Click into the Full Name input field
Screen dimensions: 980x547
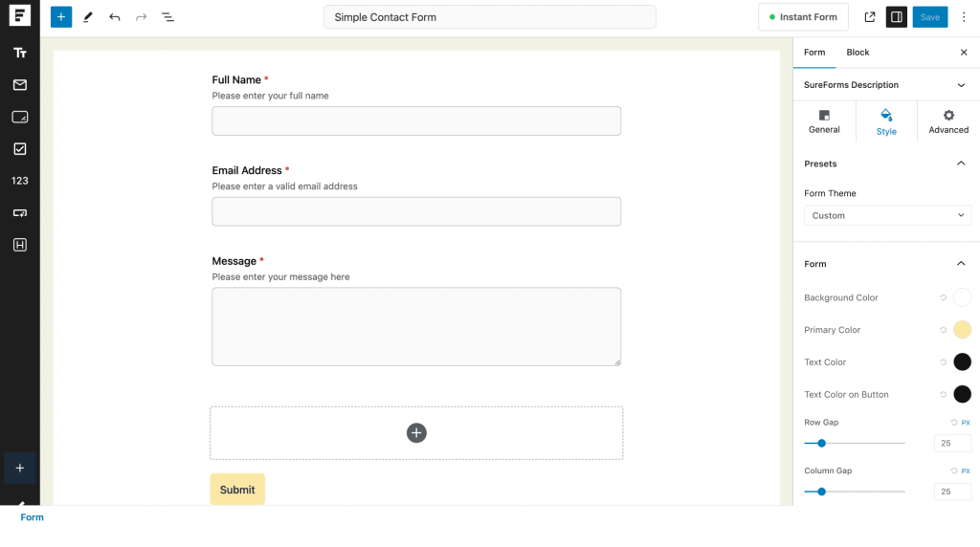pos(416,121)
